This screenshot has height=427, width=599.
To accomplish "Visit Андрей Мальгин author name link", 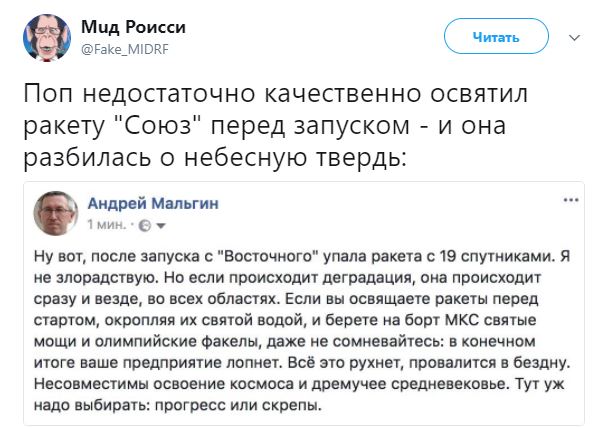I will point(153,204).
